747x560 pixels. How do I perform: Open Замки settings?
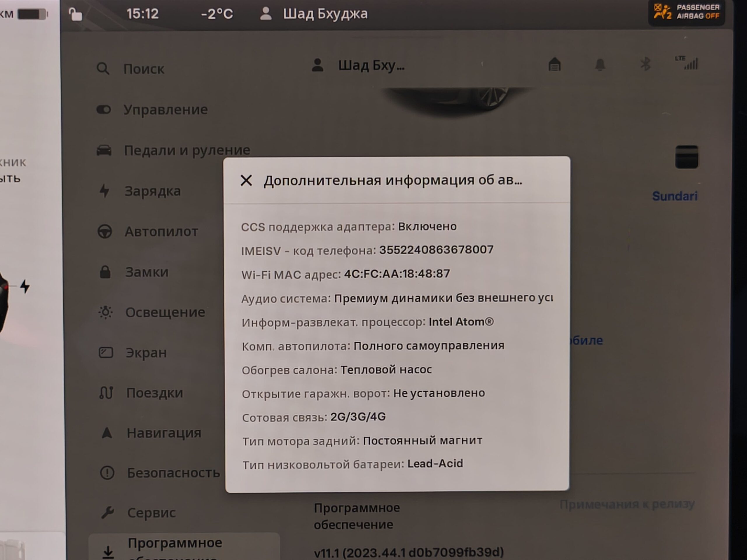tap(146, 272)
